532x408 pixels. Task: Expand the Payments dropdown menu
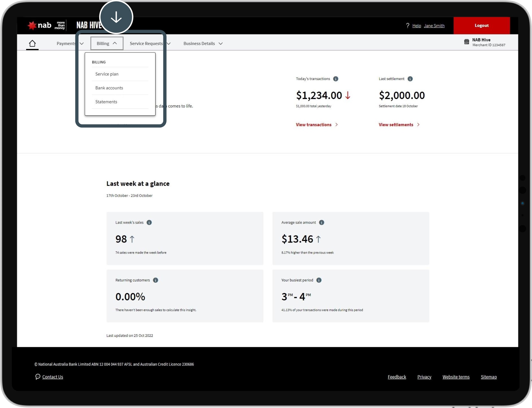point(70,44)
